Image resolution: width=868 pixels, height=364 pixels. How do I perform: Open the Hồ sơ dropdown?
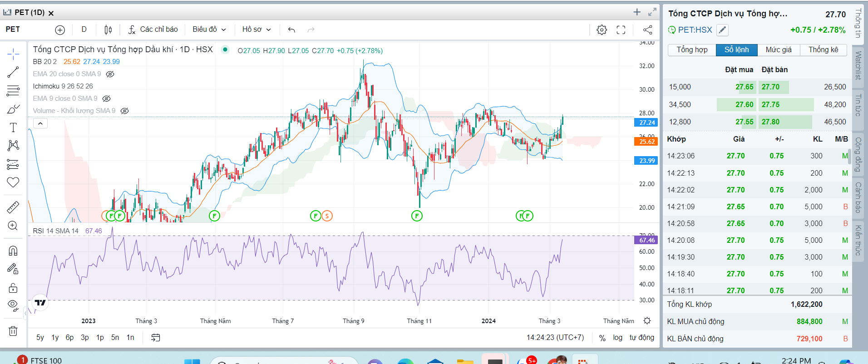[256, 30]
